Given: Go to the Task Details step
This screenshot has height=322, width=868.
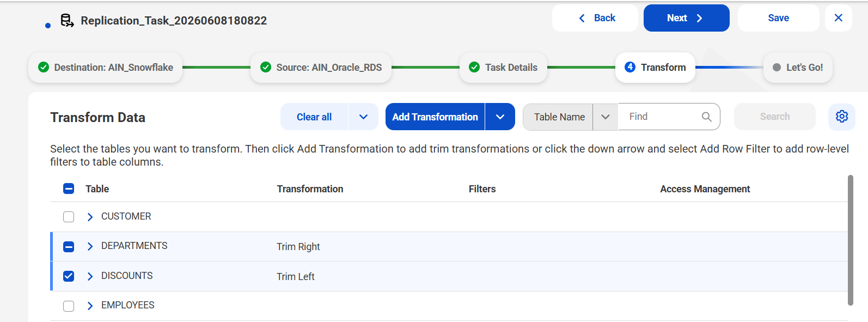Looking at the screenshot, I should tap(503, 68).
